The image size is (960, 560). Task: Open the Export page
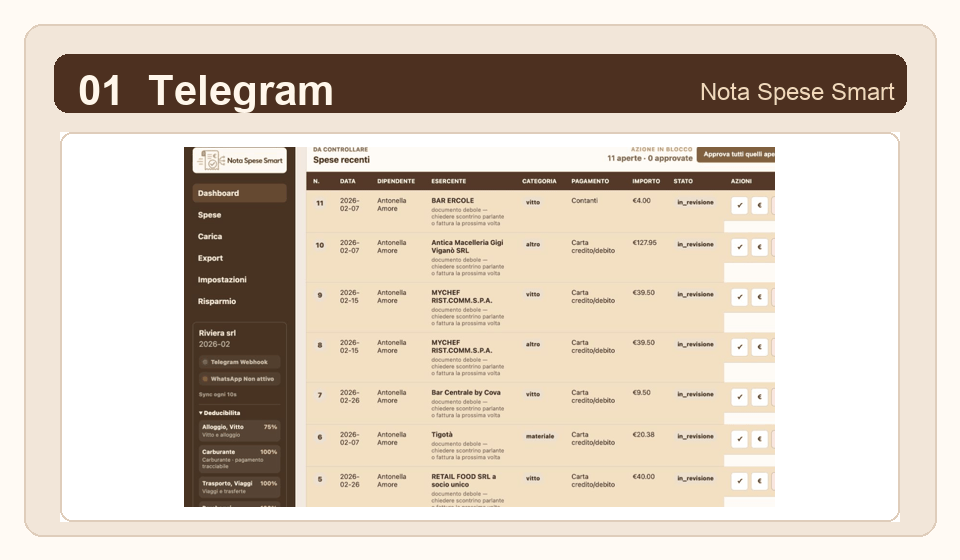(210, 258)
